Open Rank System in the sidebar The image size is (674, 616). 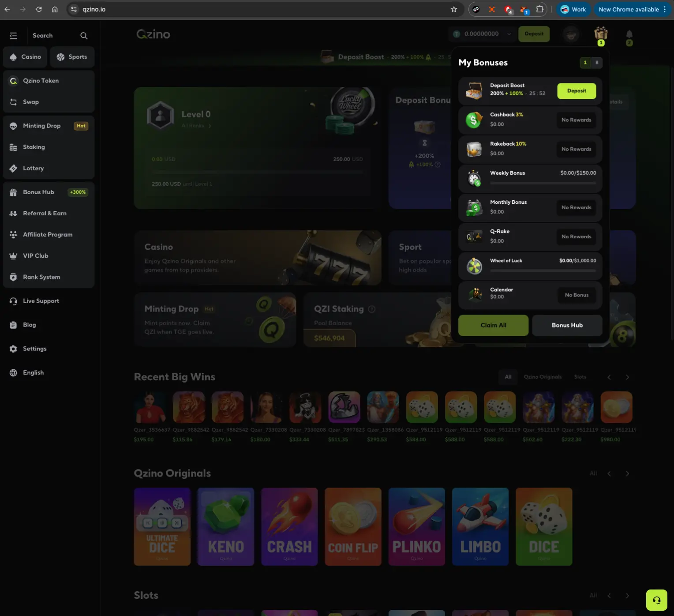click(x=49, y=277)
